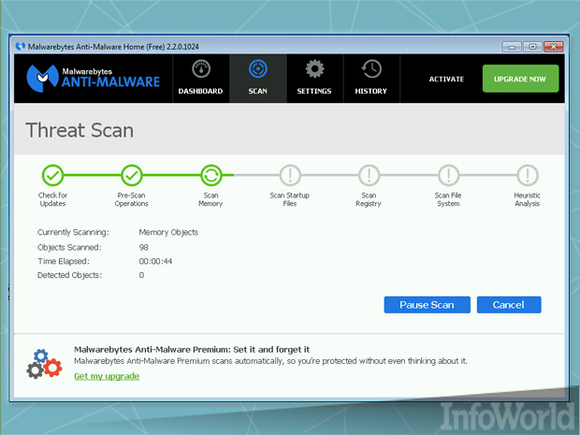Minimize the Malwarebytes window
Image resolution: width=580 pixels, height=435 pixels.
(512, 47)
